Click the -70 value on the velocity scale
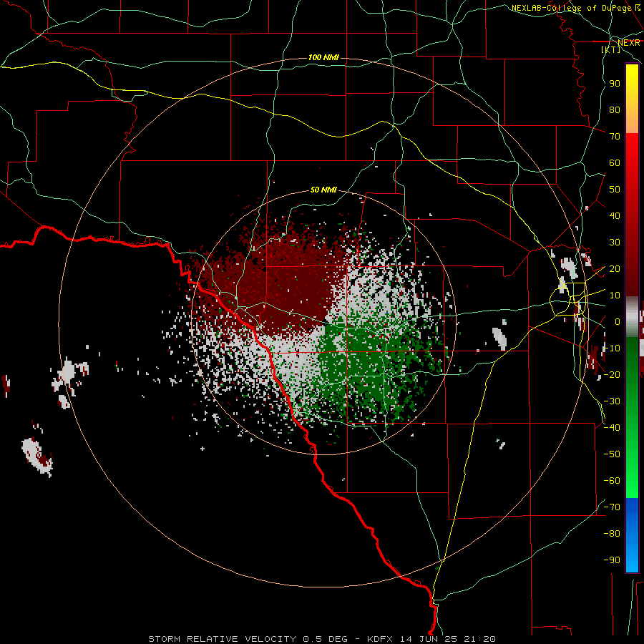Screen dimensions: 644x644 coord(612,507)
